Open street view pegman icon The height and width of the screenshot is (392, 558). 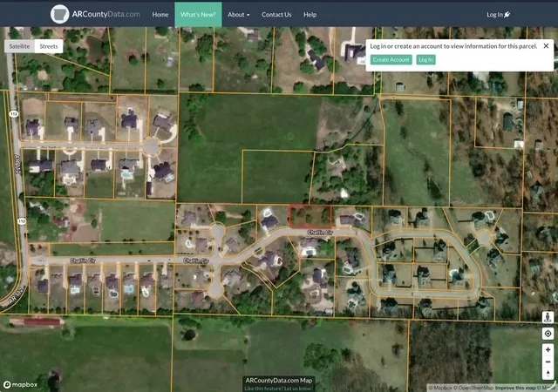coord(548,317)
